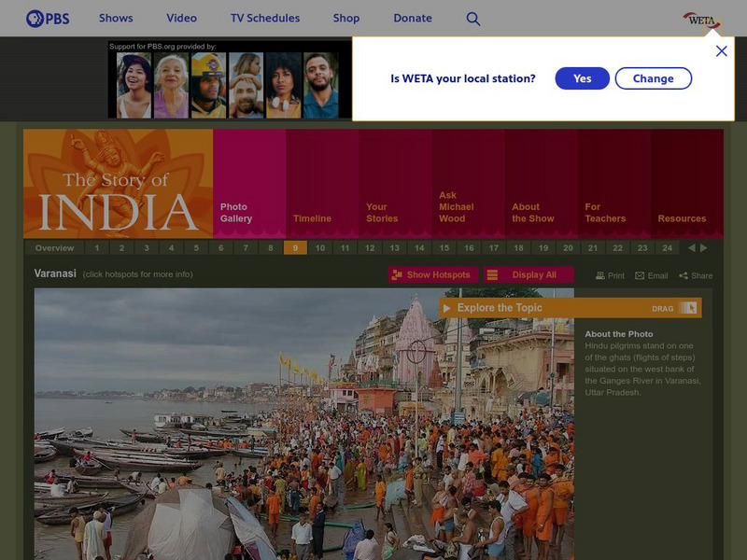Viewport: 747px width, 560px height.
Task: Open the Ask Michael Wood tab
Action: click(x=456, y=207)
